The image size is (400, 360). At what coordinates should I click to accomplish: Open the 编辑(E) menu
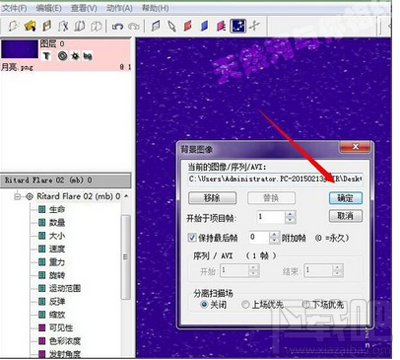pyautogui.click(x=49, y=8)
